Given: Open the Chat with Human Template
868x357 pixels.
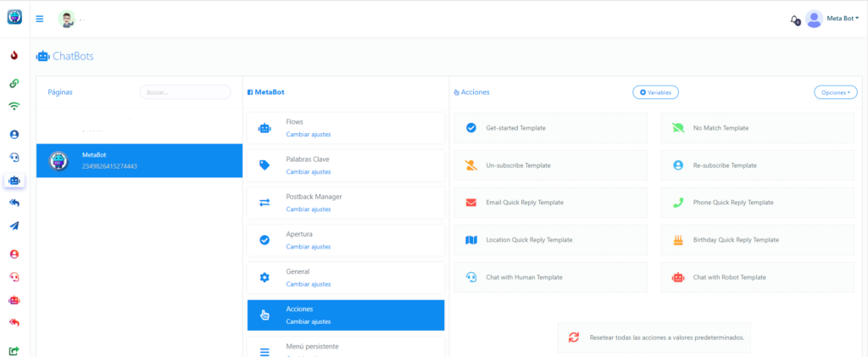Looking at the screenshot, I should coord(550,277).
